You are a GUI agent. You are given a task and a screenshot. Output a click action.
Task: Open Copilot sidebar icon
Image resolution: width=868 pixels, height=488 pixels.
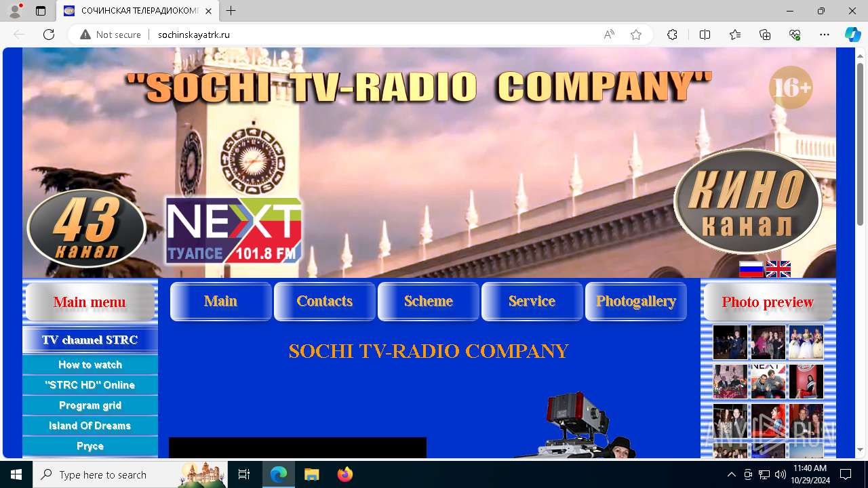(x=852, y=35)
